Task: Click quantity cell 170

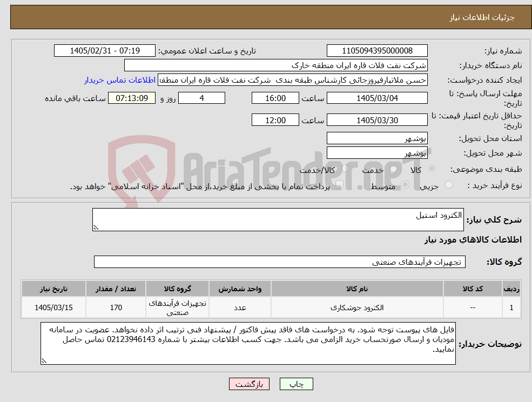Action: click(116, 307)
